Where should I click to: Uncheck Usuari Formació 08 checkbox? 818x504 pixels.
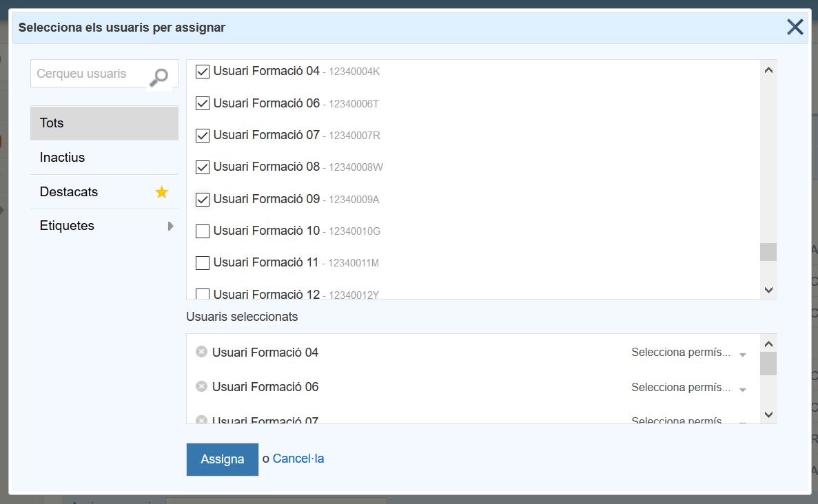(203, 167)
